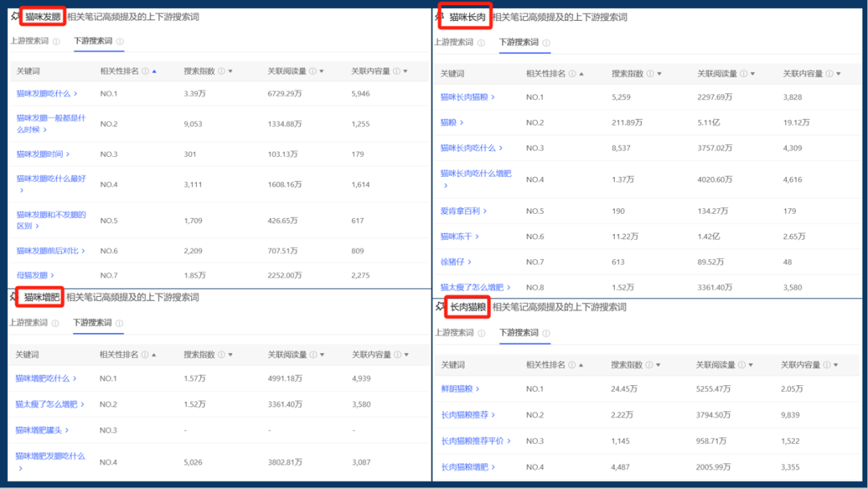Sort 猫咪发腮 table by 搜索指数 arrow

tap(231, 72)
